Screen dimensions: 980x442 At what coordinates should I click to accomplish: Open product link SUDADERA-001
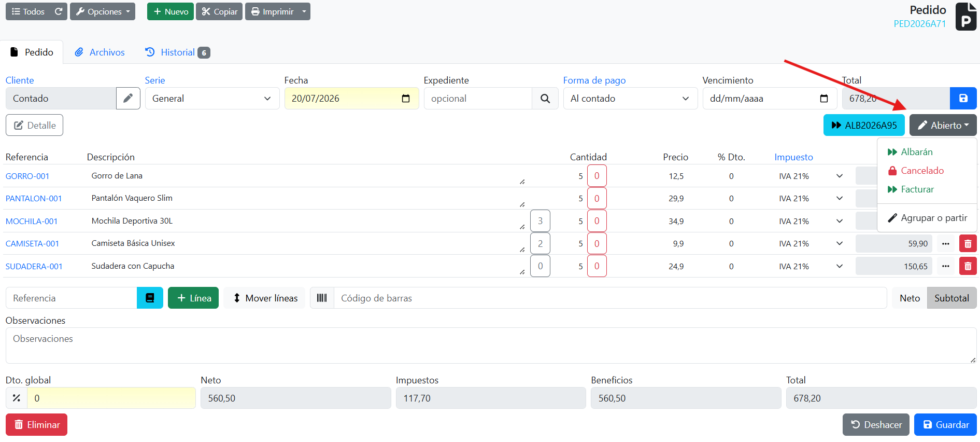point(34,267)
